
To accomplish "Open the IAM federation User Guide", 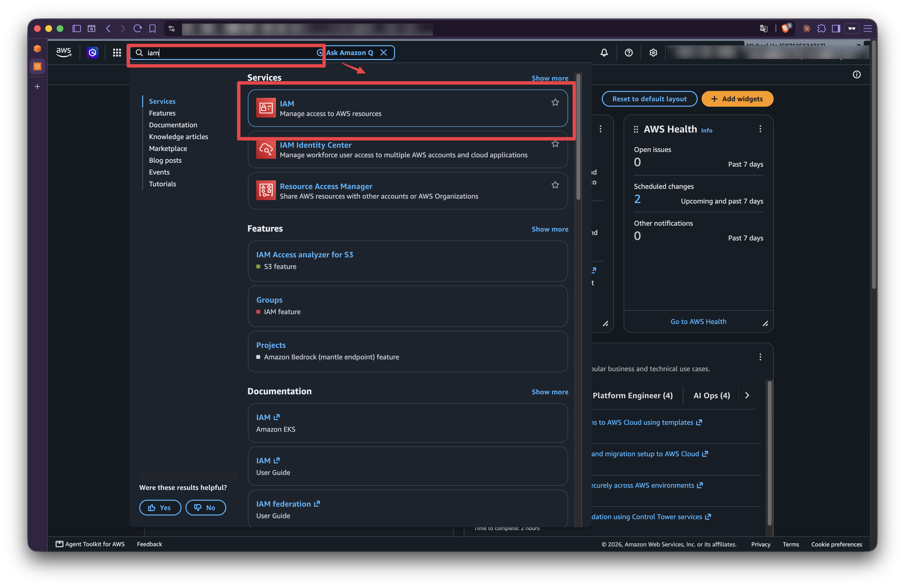I will (408, 509).
